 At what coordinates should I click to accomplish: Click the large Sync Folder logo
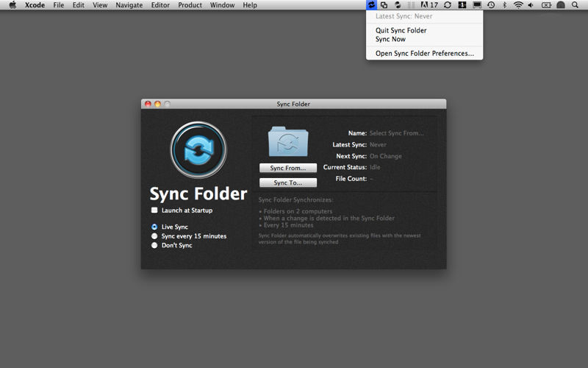198,149
